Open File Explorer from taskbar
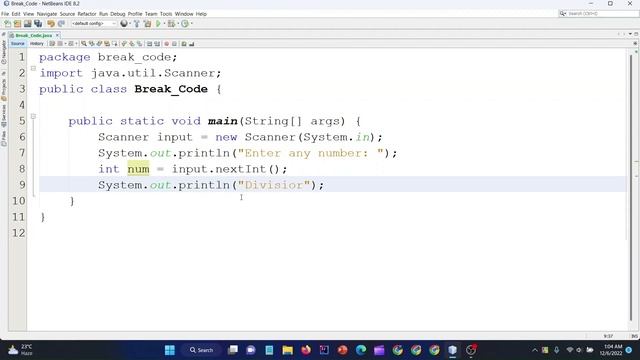Image resolution: width=640 pixels, height=360 pixels. tap(287, 350)
